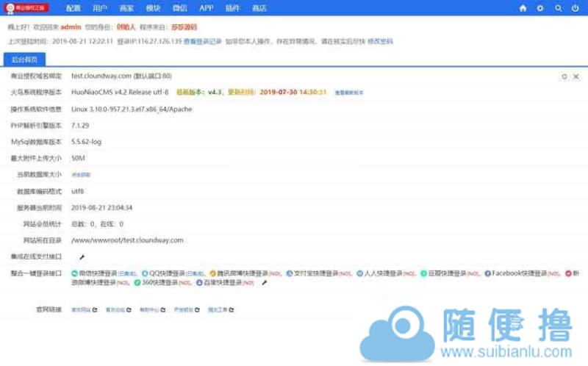Select the 后台首页 tab
Viewport: 588px width, 366px height.
(26, 59)
